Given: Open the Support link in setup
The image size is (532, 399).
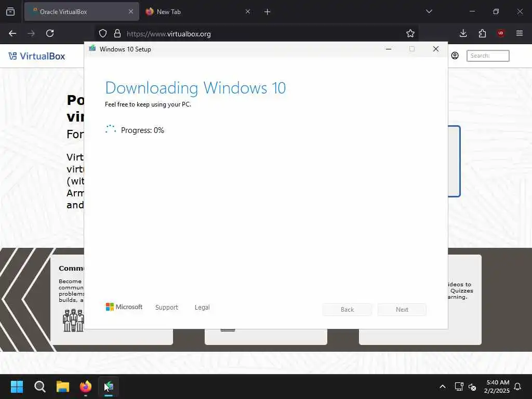Looking at the screenshot, I should pyautogui.click(x=167, y=308).
